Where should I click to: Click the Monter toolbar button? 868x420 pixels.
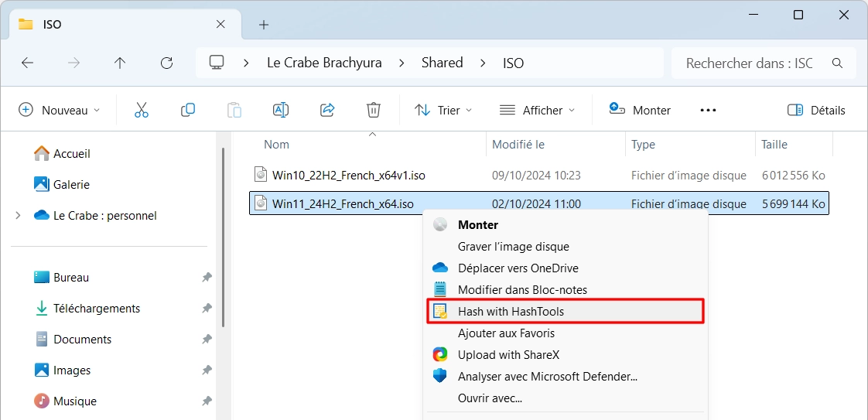639,110
